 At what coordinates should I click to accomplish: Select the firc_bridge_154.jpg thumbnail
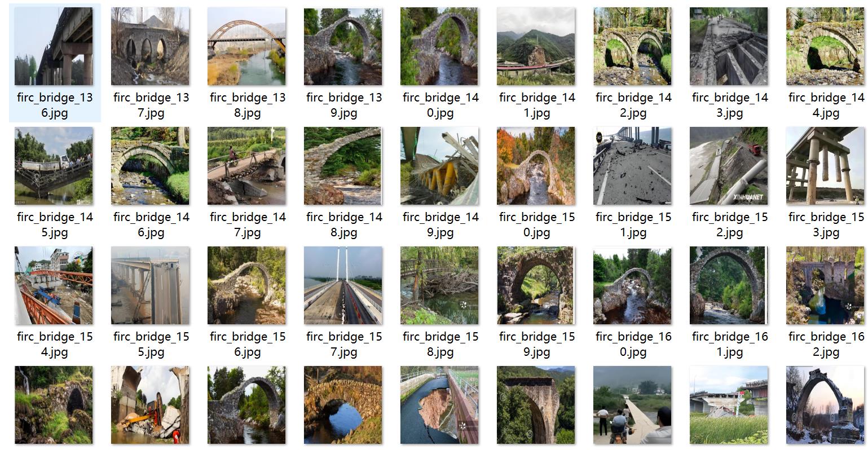(54, 285)
